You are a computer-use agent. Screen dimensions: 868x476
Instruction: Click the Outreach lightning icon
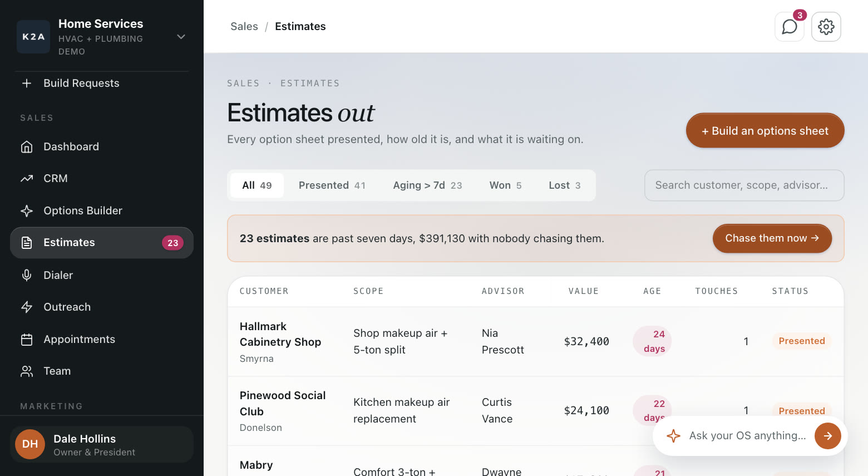(27, 307)
